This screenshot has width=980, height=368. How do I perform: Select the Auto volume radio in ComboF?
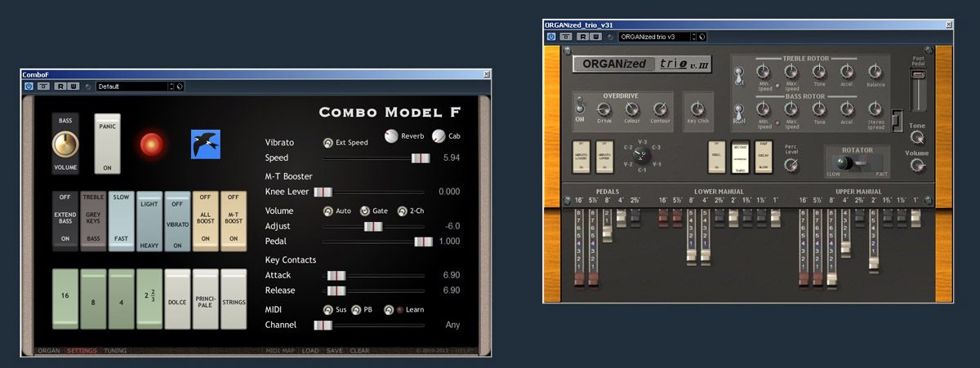point(328,211)
